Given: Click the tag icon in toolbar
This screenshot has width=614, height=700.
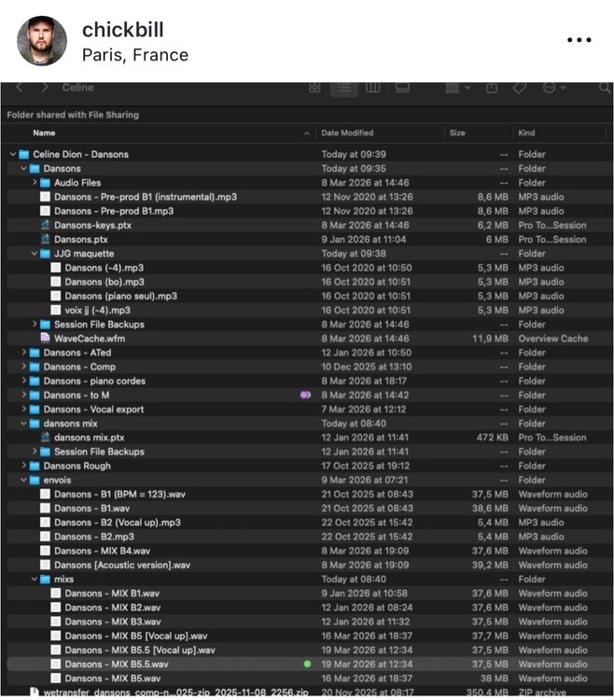Looking at the screenshot, I should (x=520, y=88).
